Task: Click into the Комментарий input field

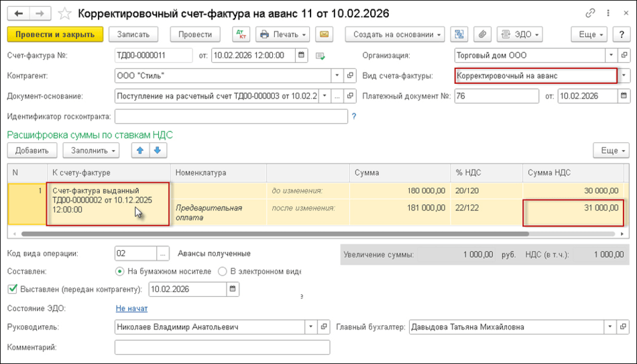Action: tap(222, 347)
